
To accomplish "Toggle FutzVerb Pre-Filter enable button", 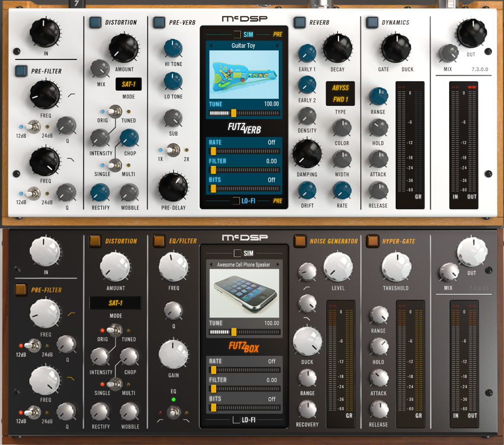I will 21,71.
